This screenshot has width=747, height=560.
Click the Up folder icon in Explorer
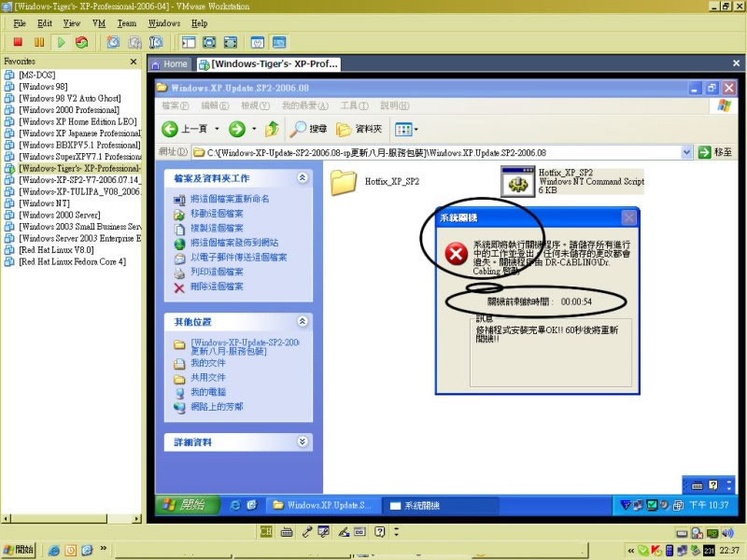pos(272,129)
